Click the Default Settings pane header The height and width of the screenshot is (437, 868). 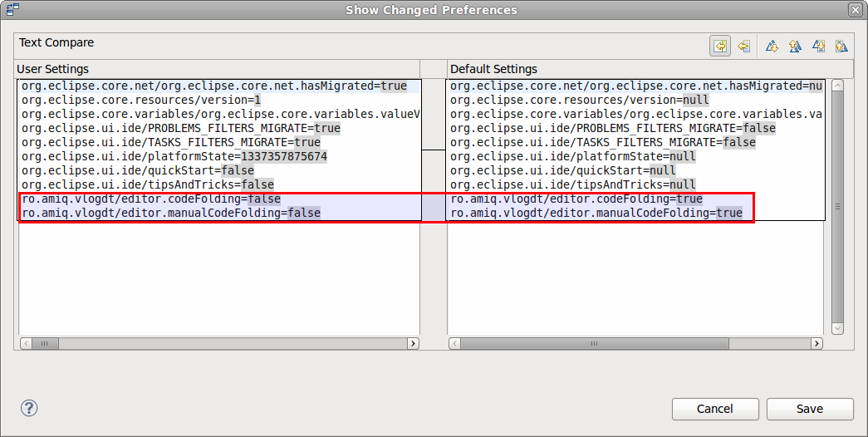click(493, 69)
